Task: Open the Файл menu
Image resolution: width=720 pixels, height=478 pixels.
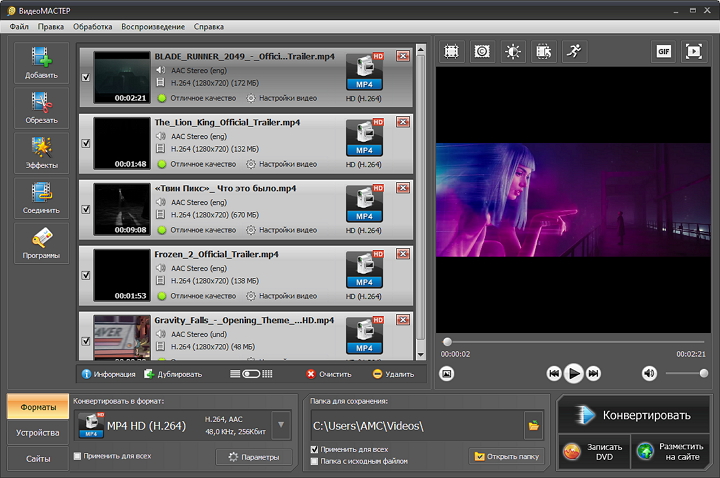Action: 19,27
